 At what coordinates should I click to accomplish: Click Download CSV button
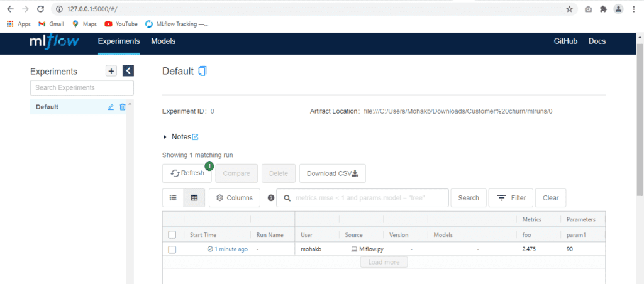click(x=333, y=173)
